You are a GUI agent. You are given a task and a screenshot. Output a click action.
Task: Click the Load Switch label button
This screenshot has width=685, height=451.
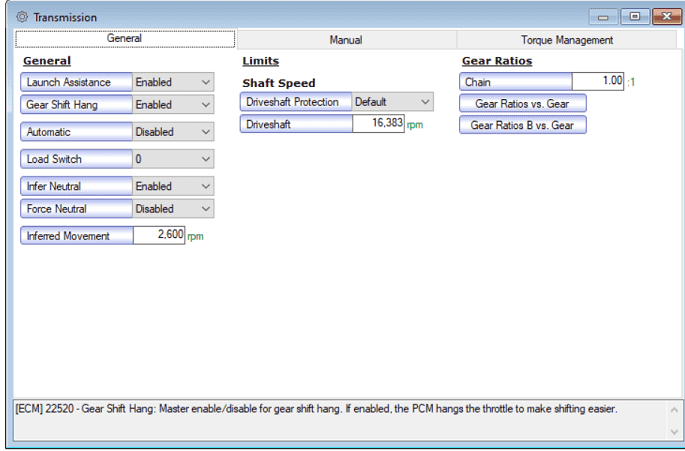(x=76, y=159)
